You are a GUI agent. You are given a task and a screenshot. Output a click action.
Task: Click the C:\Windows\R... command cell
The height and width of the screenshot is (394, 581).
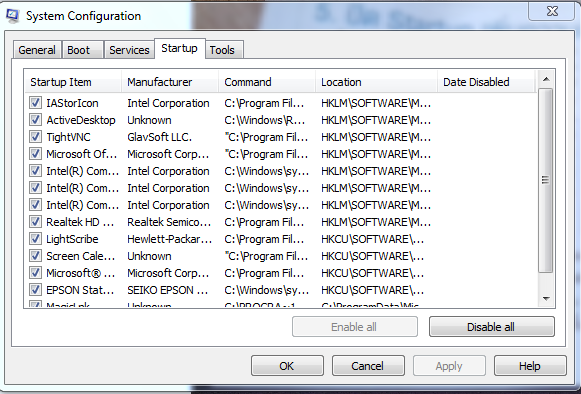[265, 120]
